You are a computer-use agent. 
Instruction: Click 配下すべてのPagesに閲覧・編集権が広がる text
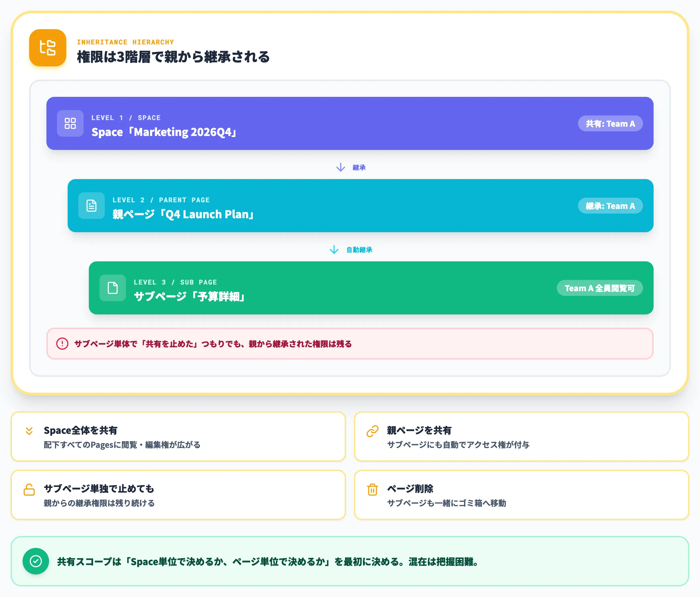click(x=122, y=444)
